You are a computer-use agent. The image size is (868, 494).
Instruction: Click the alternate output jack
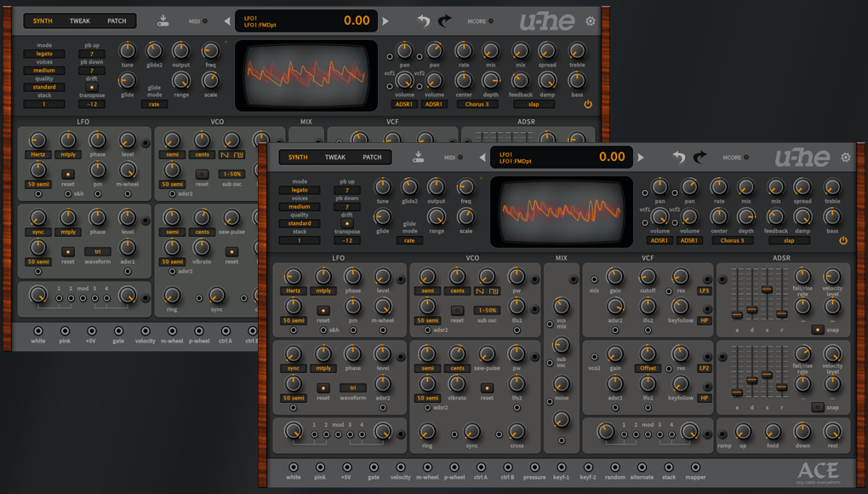(642, 468)
